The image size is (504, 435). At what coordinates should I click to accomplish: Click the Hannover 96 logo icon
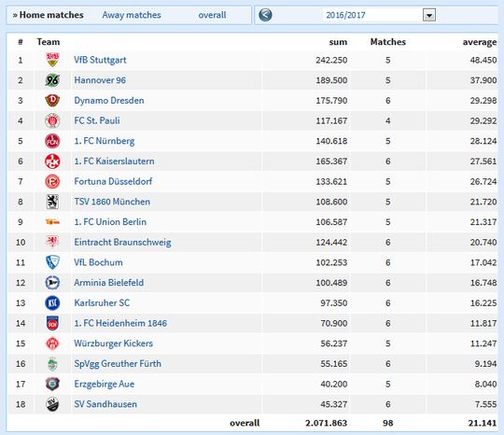52,80
